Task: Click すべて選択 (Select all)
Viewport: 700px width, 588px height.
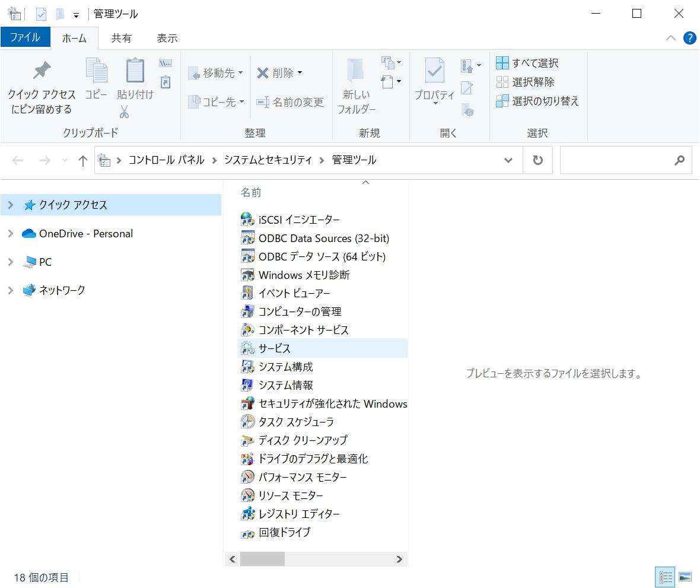Action: pos(527,63)
